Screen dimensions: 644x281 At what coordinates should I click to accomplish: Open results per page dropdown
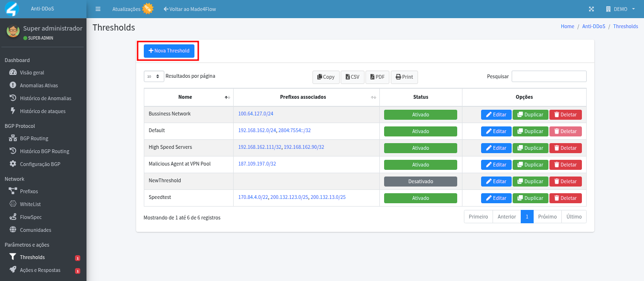154,76
